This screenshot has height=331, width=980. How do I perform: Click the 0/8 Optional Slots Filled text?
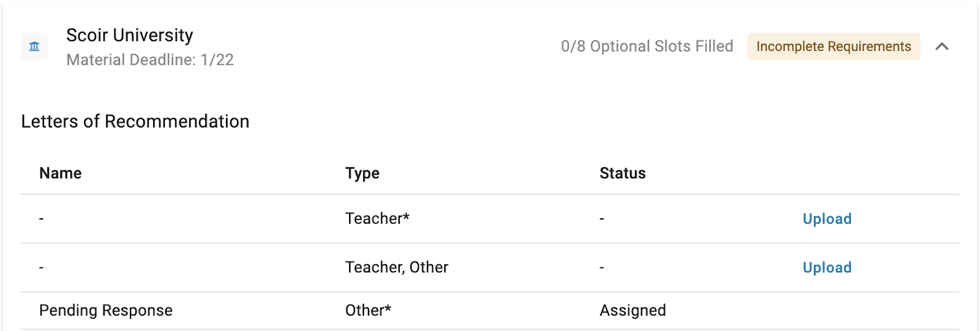(647, 47)
